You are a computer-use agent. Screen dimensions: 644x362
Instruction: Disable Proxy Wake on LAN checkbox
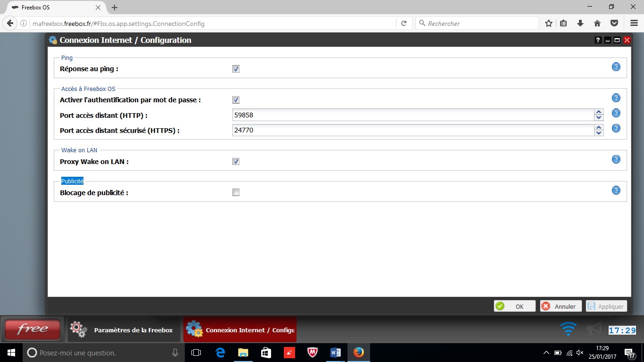[236, 161]
